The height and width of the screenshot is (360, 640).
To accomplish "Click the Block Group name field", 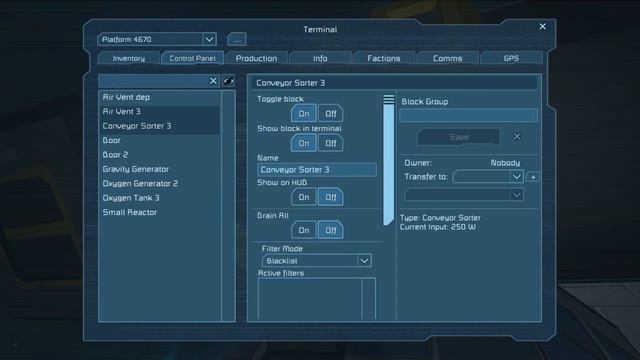I will 469,116.
